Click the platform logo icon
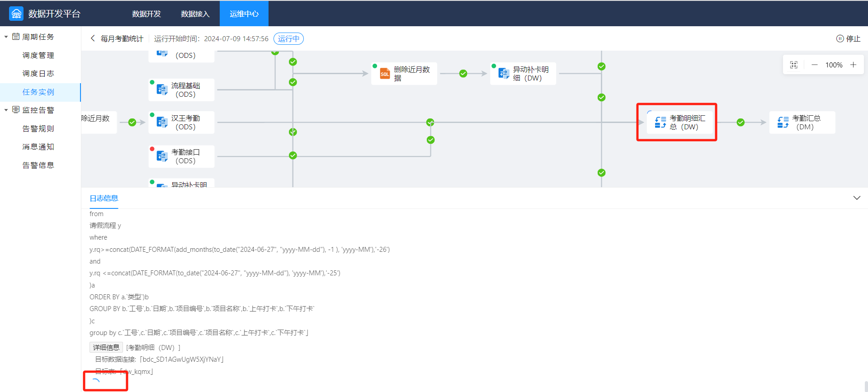This screenshot has width=868, height=392. pos(16,14)
